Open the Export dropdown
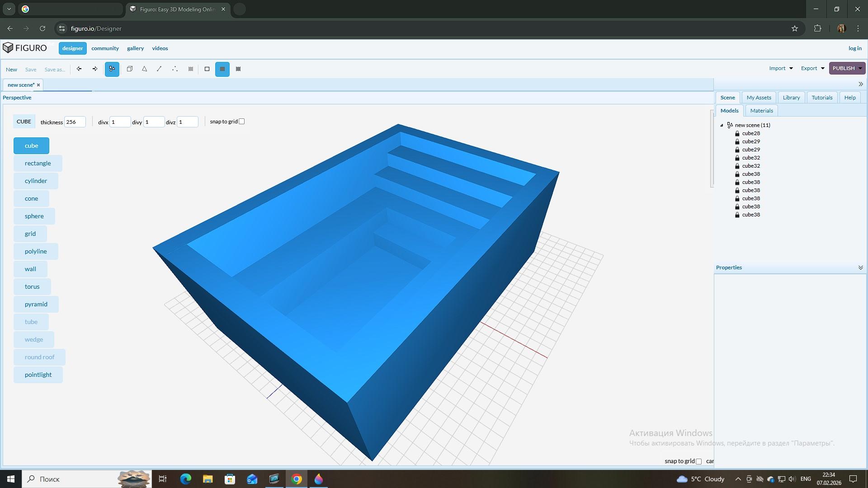This screenshot has width=868, height=488. (812, 68)
